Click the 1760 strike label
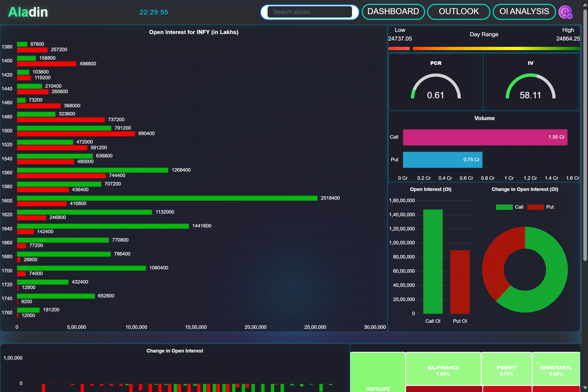Viewport: 588px width, 392px height. [7, 313]
